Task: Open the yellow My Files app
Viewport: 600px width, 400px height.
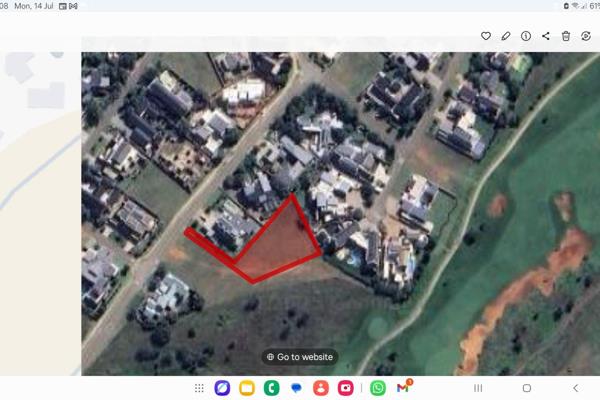Action: click(247, 388)
